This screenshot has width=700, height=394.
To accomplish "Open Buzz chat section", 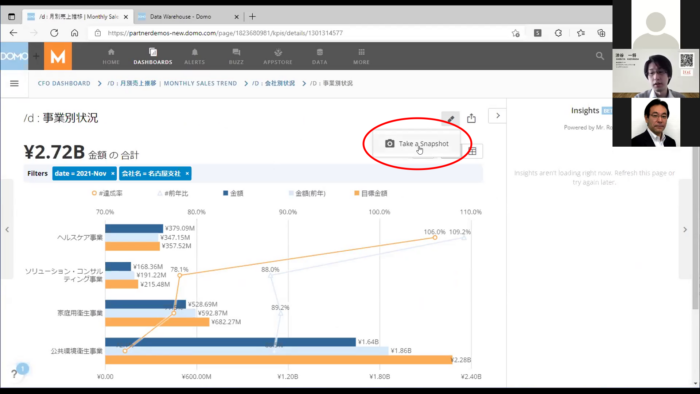I will click(236, 57).
